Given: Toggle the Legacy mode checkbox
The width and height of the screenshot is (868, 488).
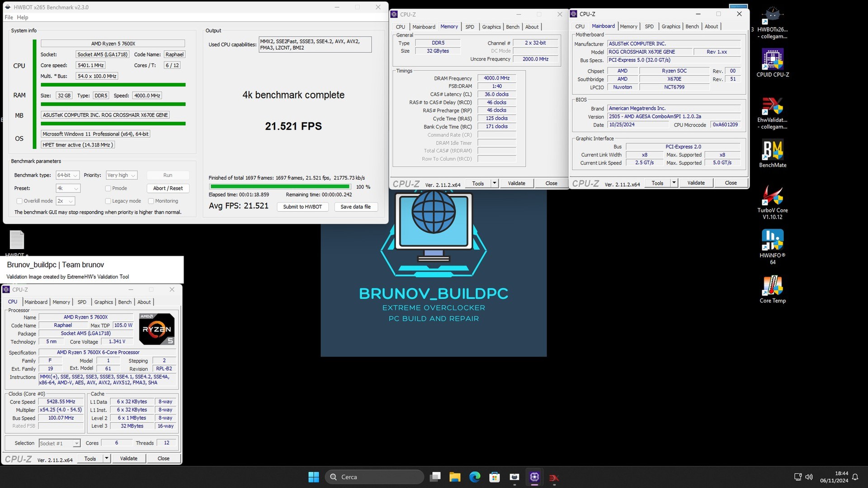Looking at the screenshot, I should pos(108,201).
